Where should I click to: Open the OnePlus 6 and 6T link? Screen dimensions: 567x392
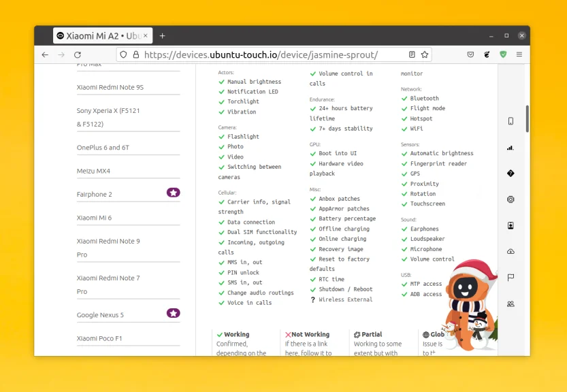click(x=103, y=148)
